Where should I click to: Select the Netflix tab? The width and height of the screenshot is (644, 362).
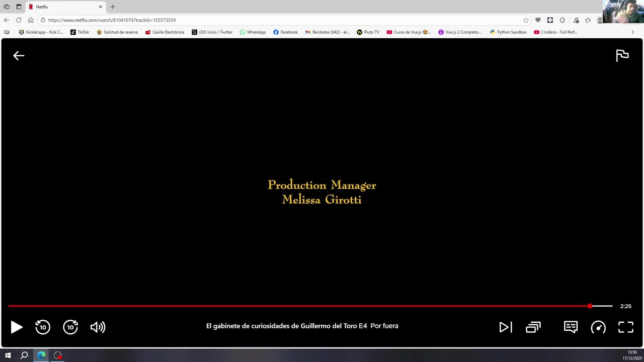tap(65, 7)
